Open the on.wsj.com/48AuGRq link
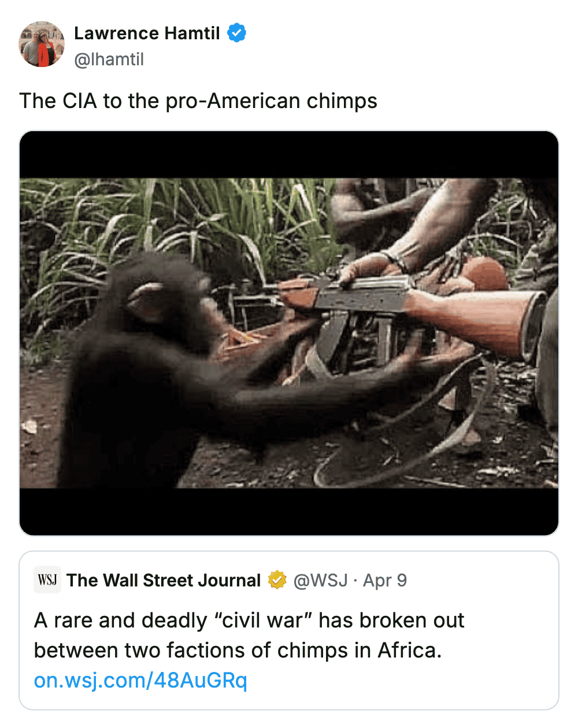 (140, 680)
